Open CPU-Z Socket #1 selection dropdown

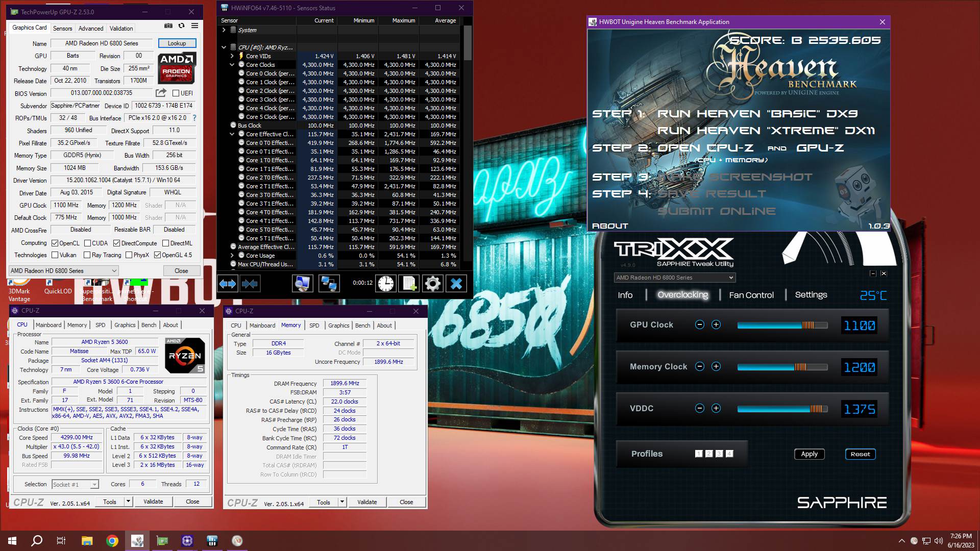pyautogui.click(x=75, y=485)
